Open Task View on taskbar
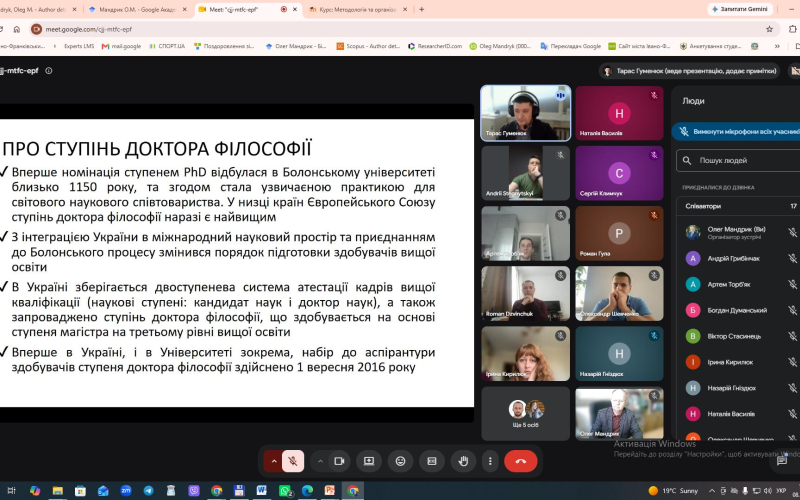 click(x=11, y=490)
